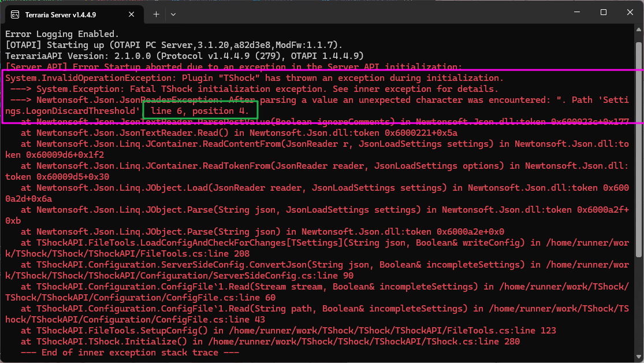644x363 pixels.
Task: Click 'Newtonsoft.Json.JsonReaderException' text
Action: [127, 100]
